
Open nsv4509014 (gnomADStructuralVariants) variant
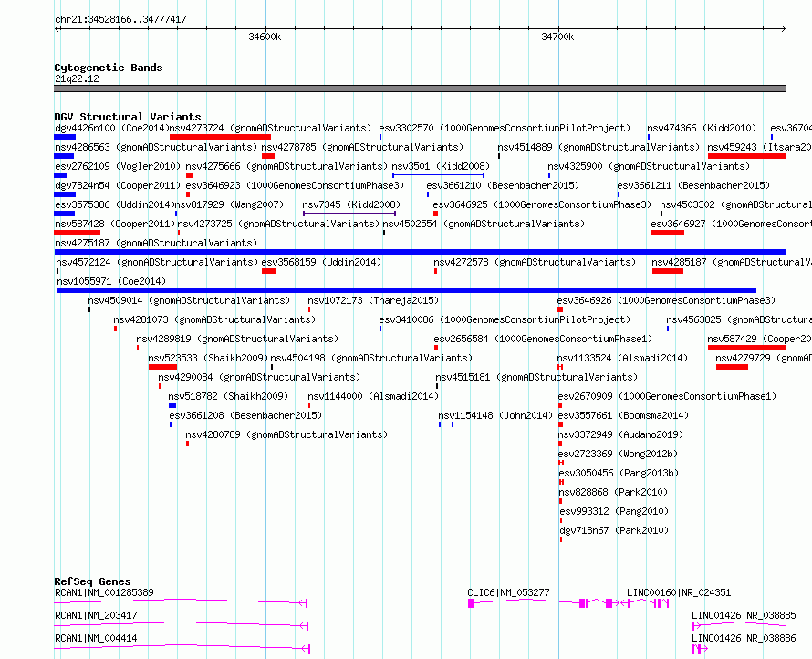189,300
